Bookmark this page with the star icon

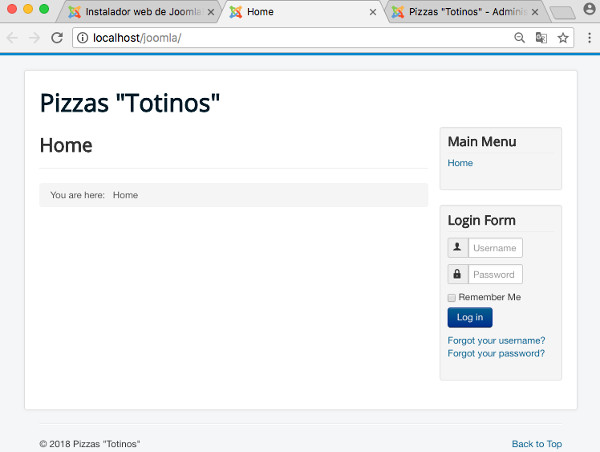click(563, 38)
